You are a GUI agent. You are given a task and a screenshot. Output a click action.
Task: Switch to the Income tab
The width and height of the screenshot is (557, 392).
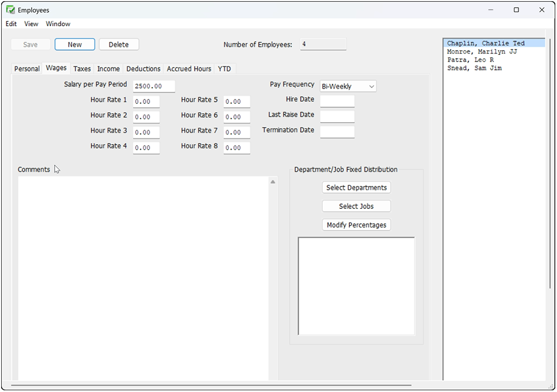[108, 69]
